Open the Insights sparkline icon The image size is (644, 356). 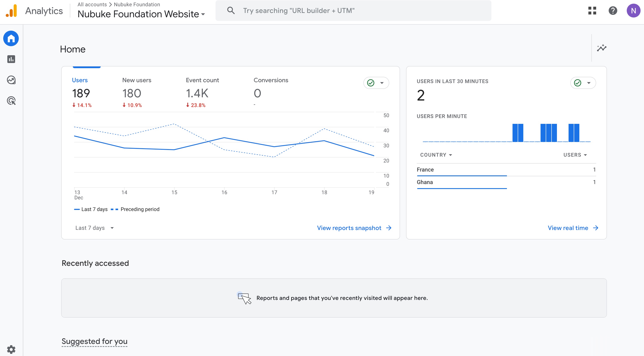click(x=602, y=48)
